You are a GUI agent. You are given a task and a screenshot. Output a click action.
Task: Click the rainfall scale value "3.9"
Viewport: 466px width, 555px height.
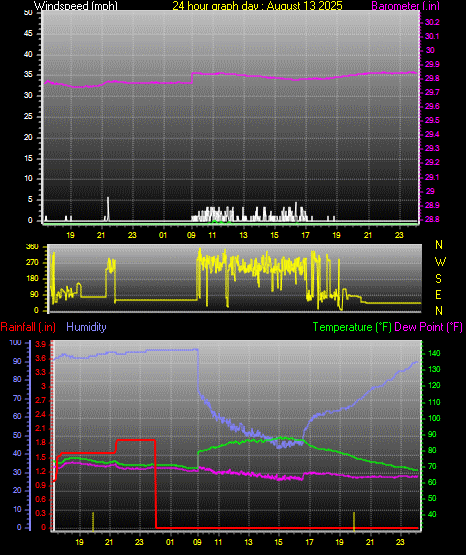coord(41,344)
